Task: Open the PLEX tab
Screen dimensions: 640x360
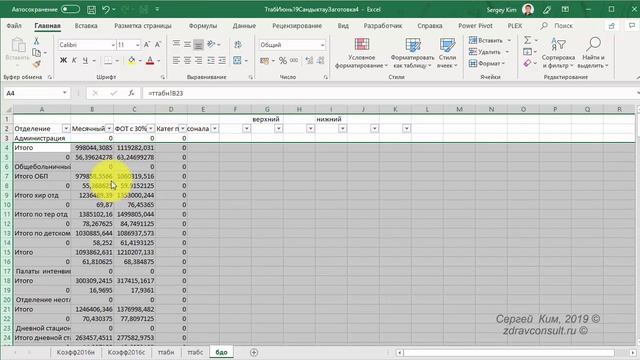Action: coord(515,26)
